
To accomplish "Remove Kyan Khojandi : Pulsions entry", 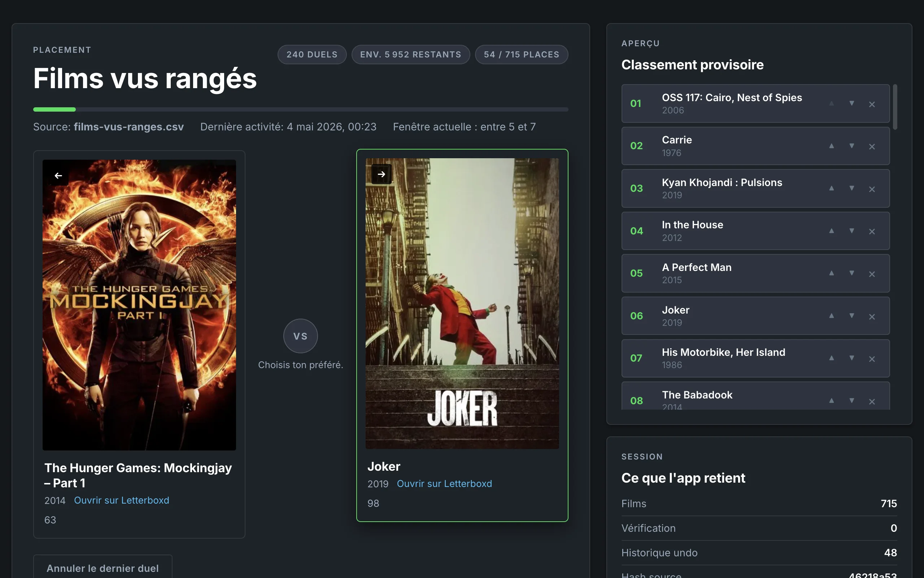I will click(872, 189).
